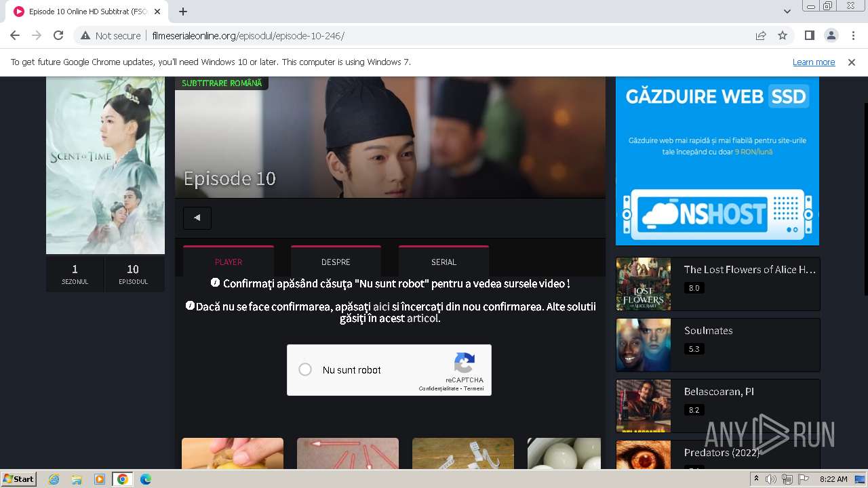Open the share page icon in address bar
This screenshot has width=868, height=488.
pyautogui.click(x=761, y=35)
